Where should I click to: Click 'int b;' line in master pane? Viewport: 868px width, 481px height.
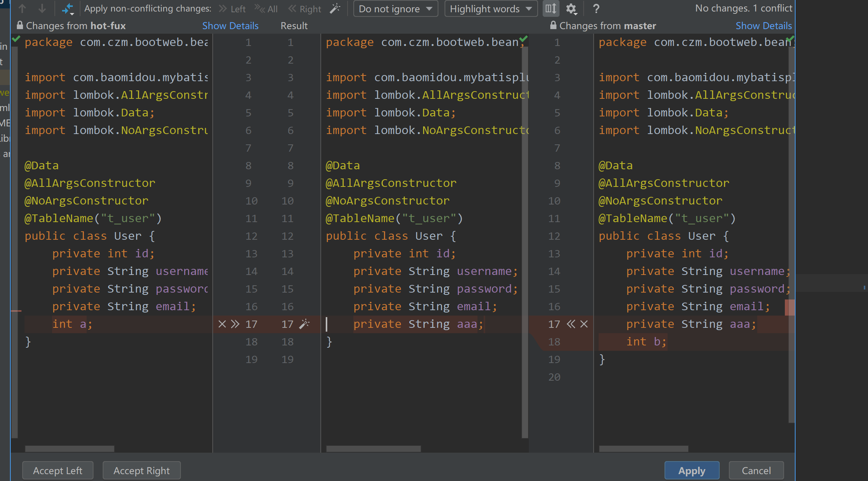[646, 342]
